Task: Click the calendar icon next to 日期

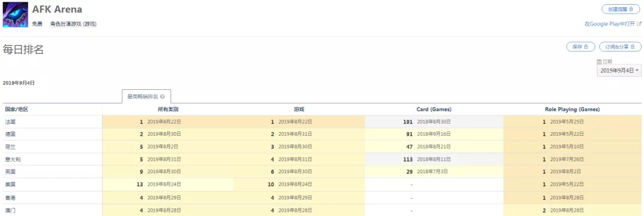Action: [599, 61]
